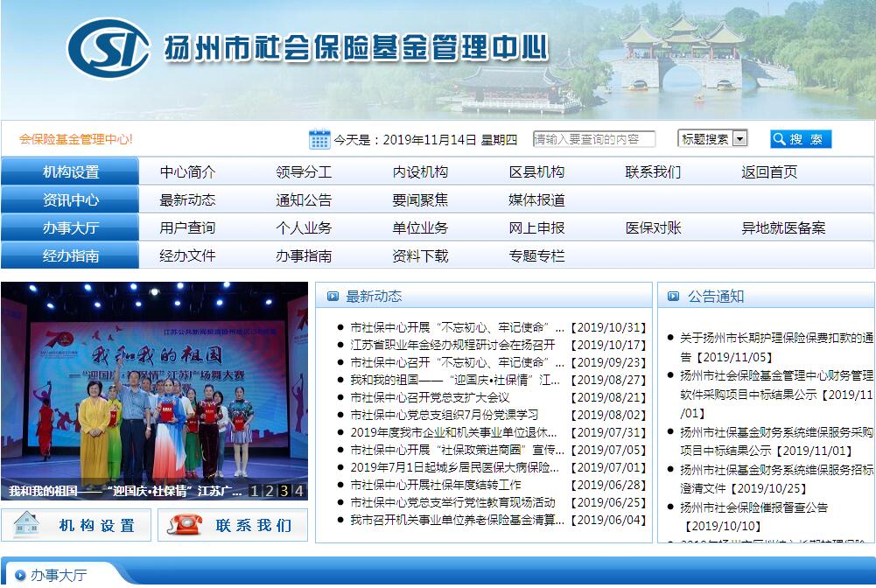Switch slideshow to slide 4

pos(298,491)
